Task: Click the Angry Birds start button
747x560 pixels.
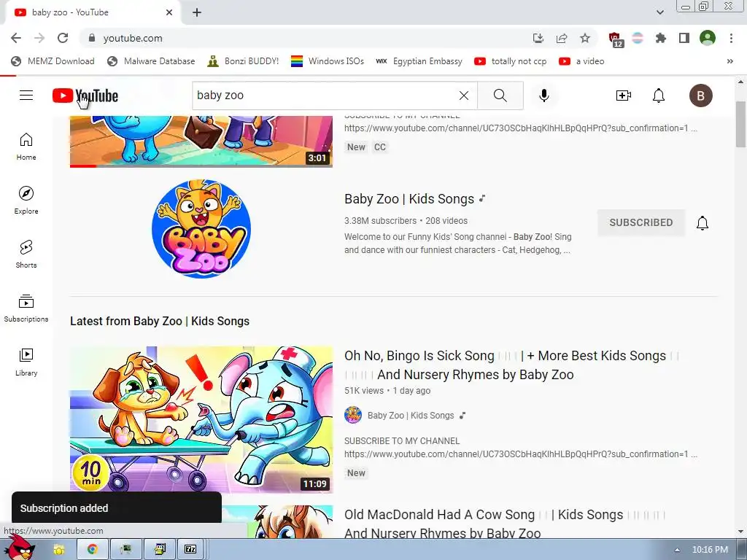Action: [x=21, y=548]
